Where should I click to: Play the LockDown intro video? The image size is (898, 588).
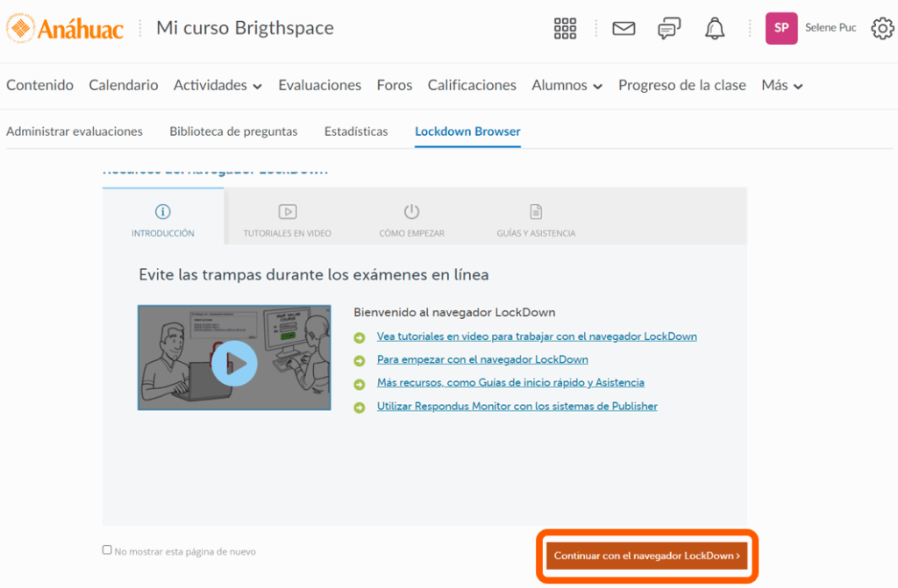click(x=234, y=363)
